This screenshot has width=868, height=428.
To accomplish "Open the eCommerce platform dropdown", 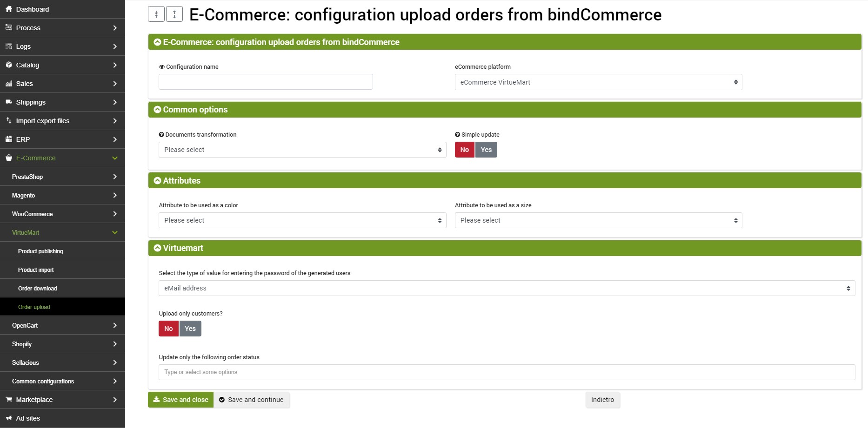I will [x=598, y=82].
